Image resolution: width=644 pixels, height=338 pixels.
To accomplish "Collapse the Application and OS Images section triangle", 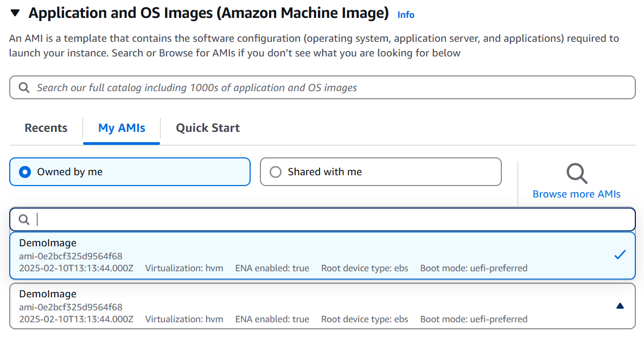I will coord(15,13).
